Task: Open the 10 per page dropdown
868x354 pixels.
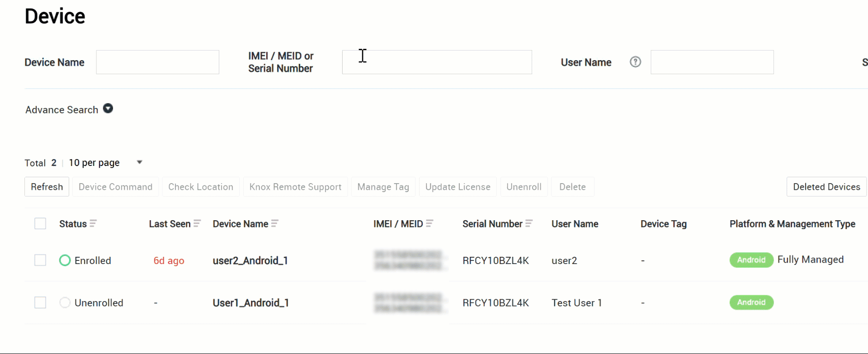Action: (x=139, y=162)
